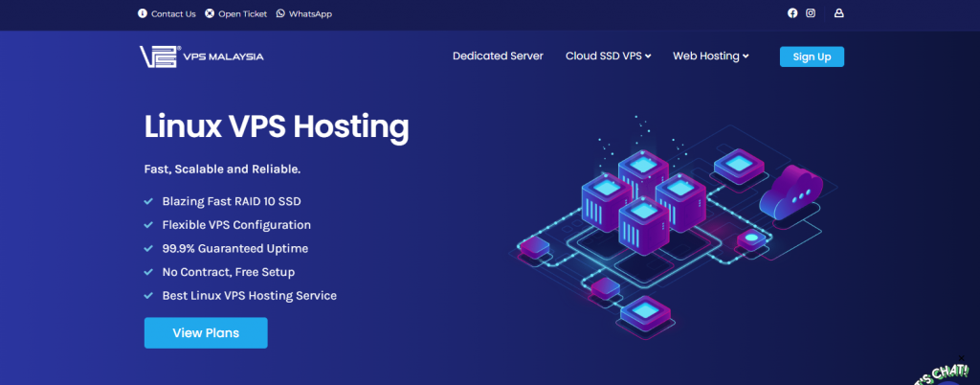
Task: Click the Contact Us info icon
Action: pyautogui.click(x=143, y=13)
